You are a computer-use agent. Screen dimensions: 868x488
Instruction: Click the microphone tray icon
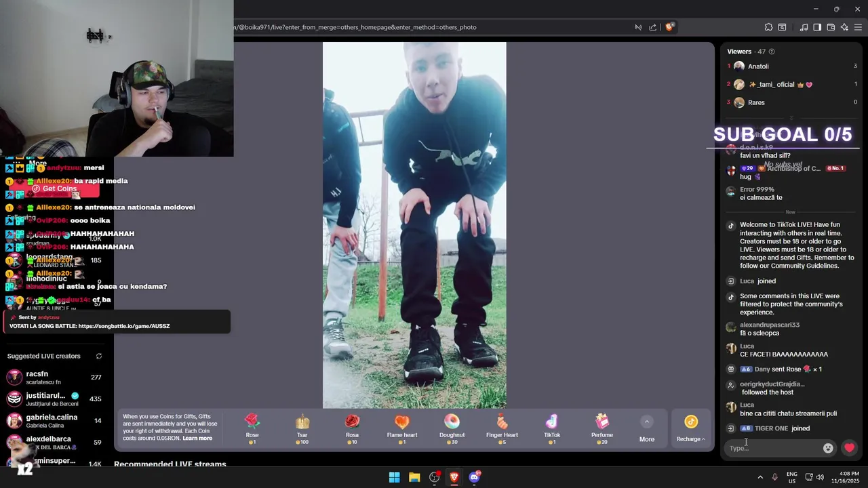click(x=774, y=477)
